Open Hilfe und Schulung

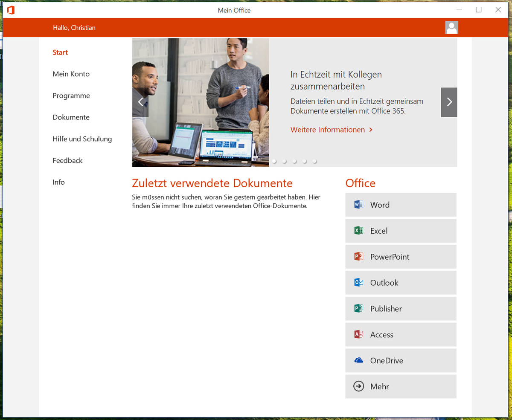pyautogui.click(x=82, y=139)
